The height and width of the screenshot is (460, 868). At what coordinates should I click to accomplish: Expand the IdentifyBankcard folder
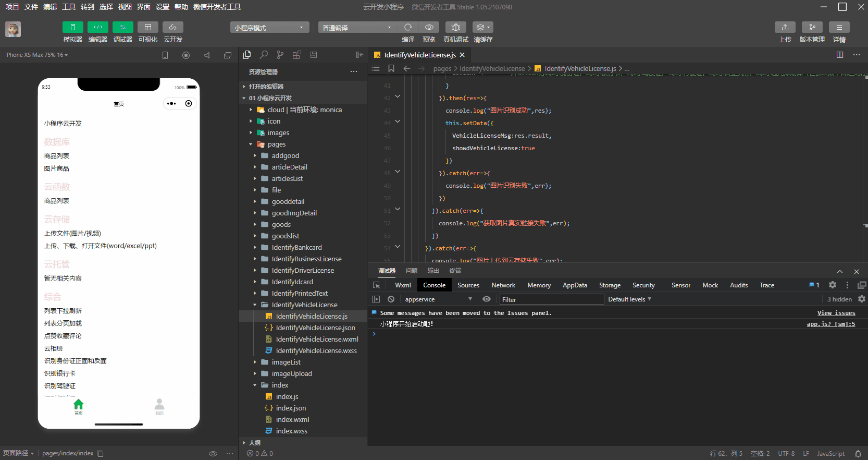pos(303,247)
